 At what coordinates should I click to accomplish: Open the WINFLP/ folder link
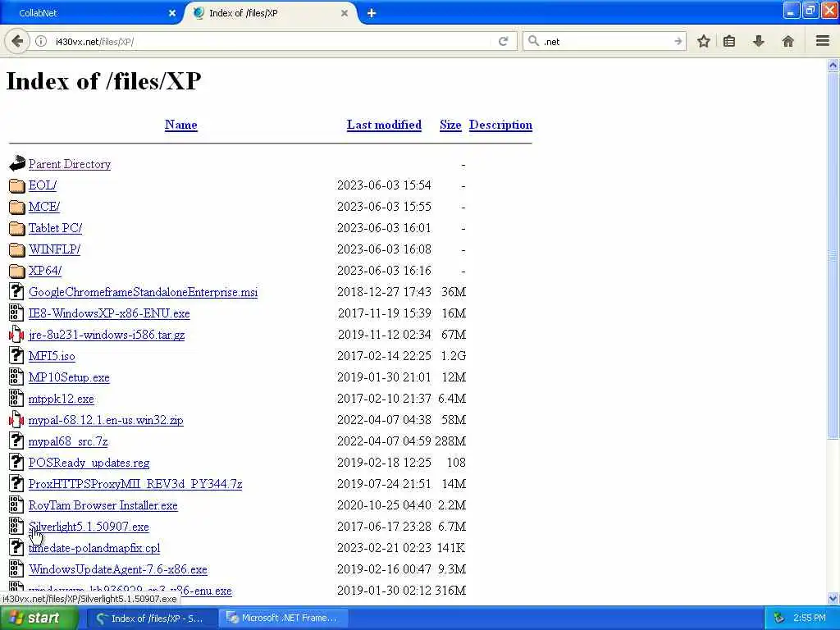[x=54, y=249]
